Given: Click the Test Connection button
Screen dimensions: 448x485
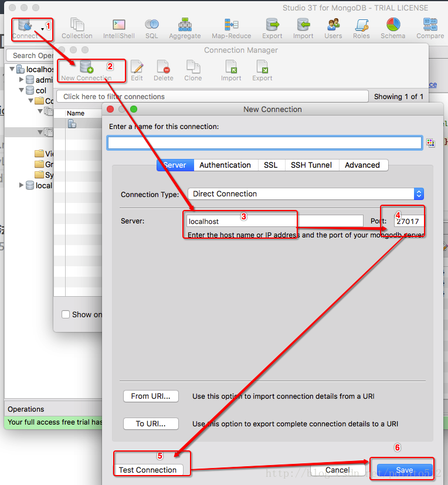Looking at the screenshot, I should coord(148,470).
